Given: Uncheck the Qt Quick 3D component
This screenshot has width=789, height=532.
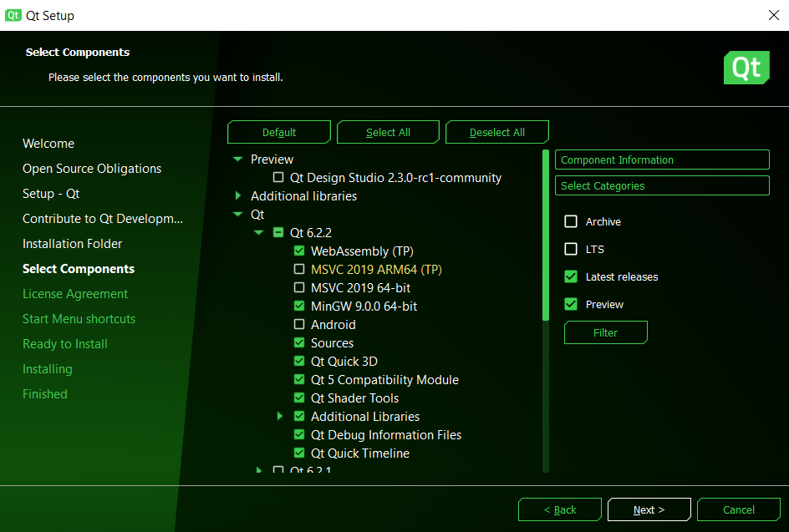Looking at the screenshot, I should [299, 361].
